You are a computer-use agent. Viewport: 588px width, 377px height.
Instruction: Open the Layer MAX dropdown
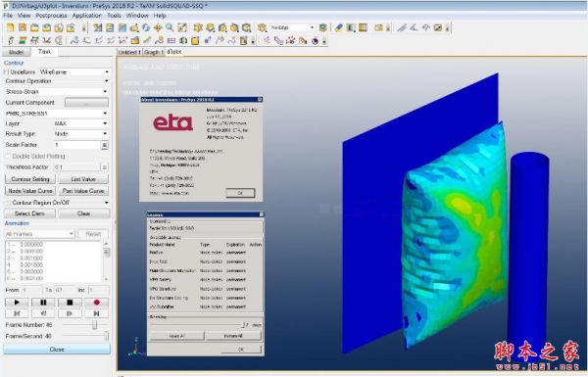[x=81, y=123]
